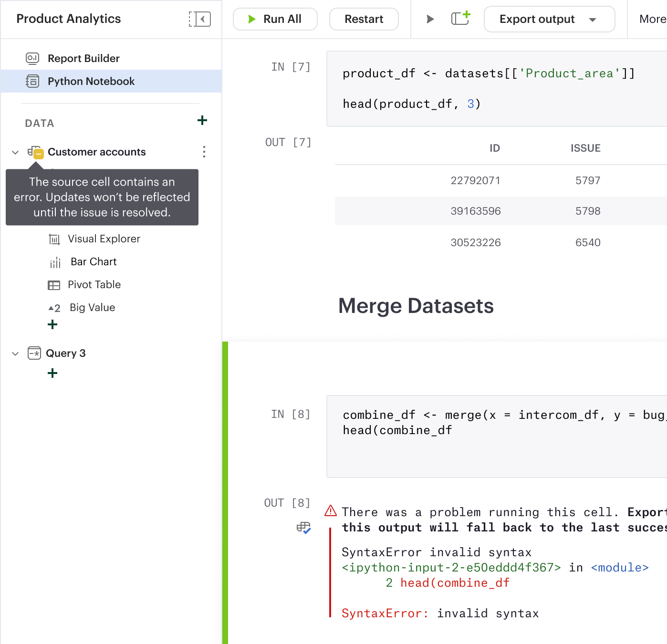Click the Big Value icon
Image resolution: width=667 pixels, height=644 pixels.
click(x=54, y=308)
